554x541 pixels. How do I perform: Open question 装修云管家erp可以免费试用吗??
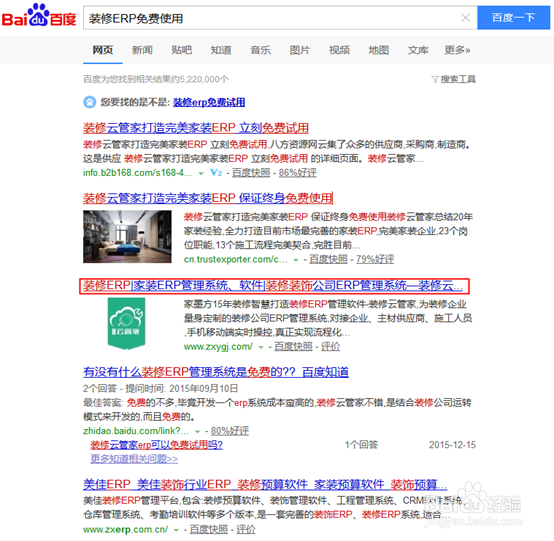pyautogui.click(x=157, y=445)
